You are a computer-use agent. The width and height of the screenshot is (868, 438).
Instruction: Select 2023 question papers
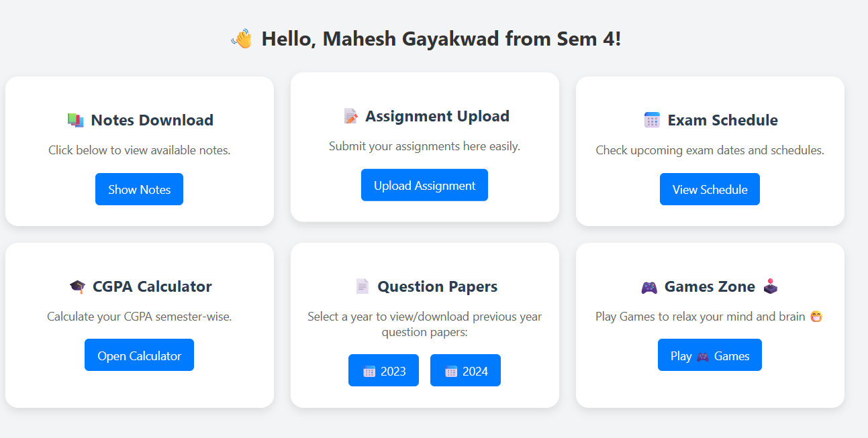[x=383, y=370]
